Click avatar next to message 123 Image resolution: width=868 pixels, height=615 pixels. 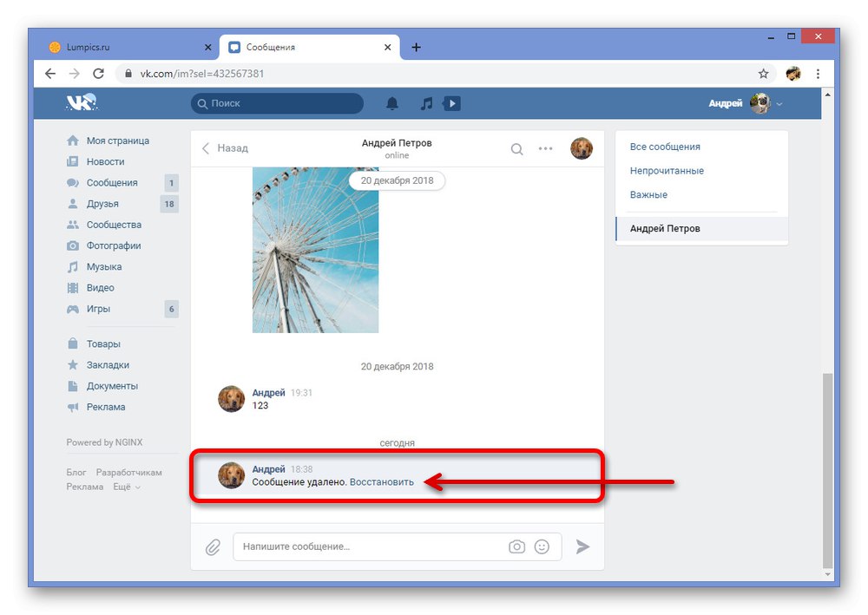tap(232, 399)
